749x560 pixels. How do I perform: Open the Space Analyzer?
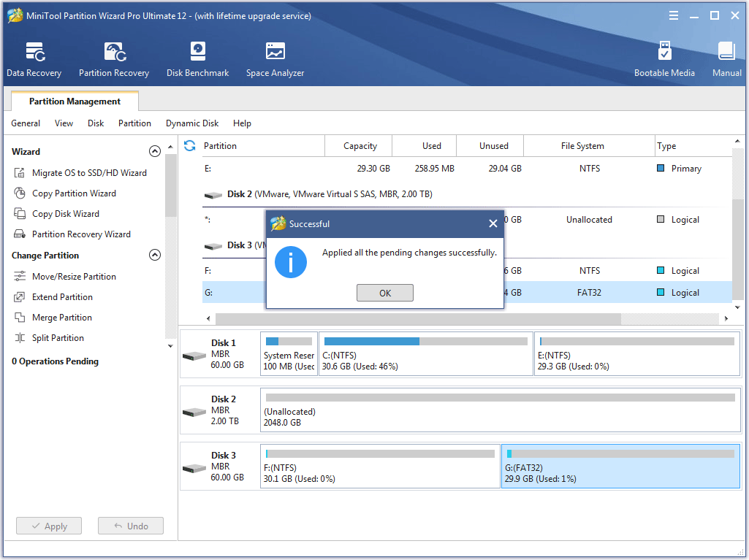tap(275, 59)
